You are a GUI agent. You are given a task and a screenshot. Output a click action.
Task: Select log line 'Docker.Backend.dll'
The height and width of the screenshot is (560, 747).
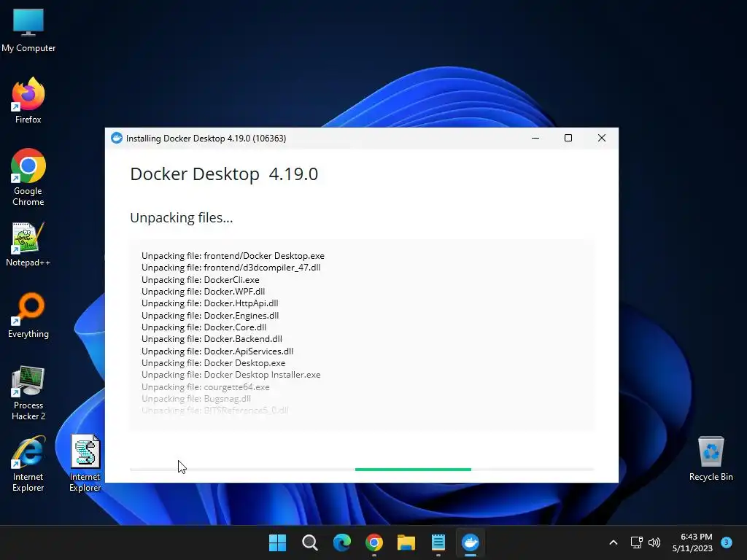(212, 339)
